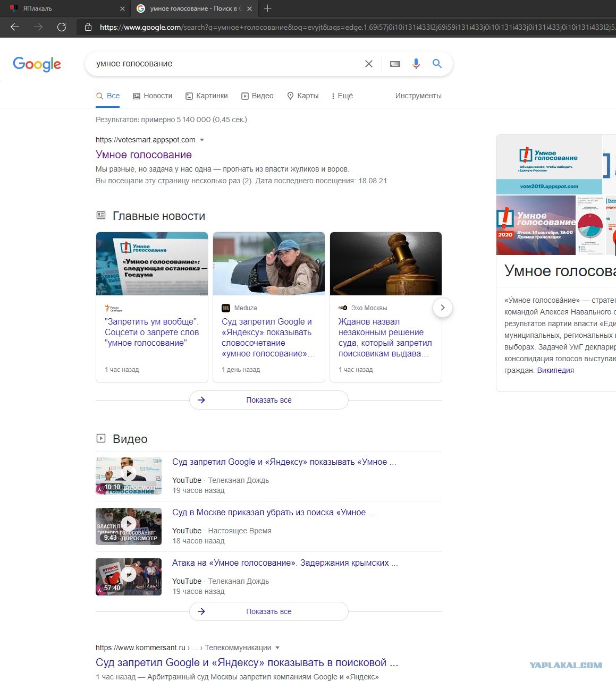Open the Умное голосование result link
Screen dimensions: 616x681
(x=144, y=155)
